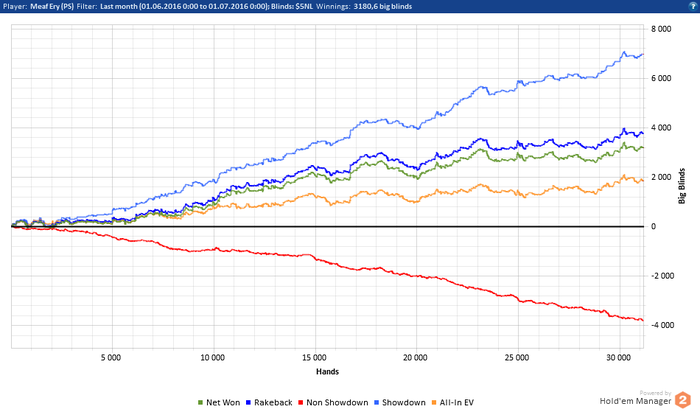Click the player name Meaf Ery (PS)
This screenshot has height=412, width=700.
[52, 6]
